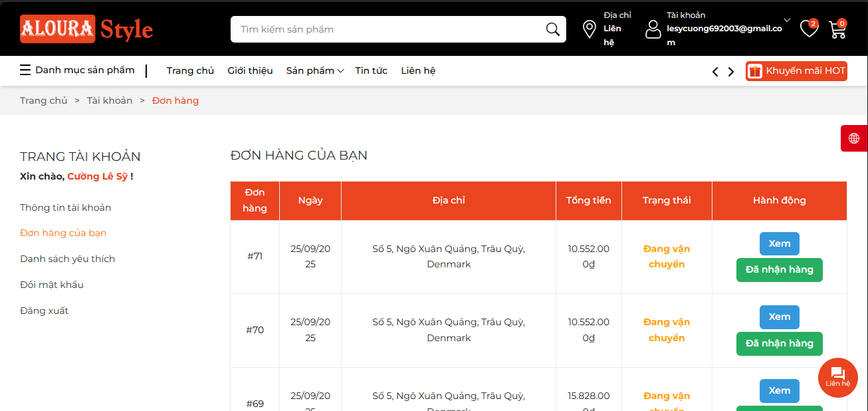This screenshot has height=411, width=868.
Task: Go to Giới thiệu page
Action: click(250, 71)
